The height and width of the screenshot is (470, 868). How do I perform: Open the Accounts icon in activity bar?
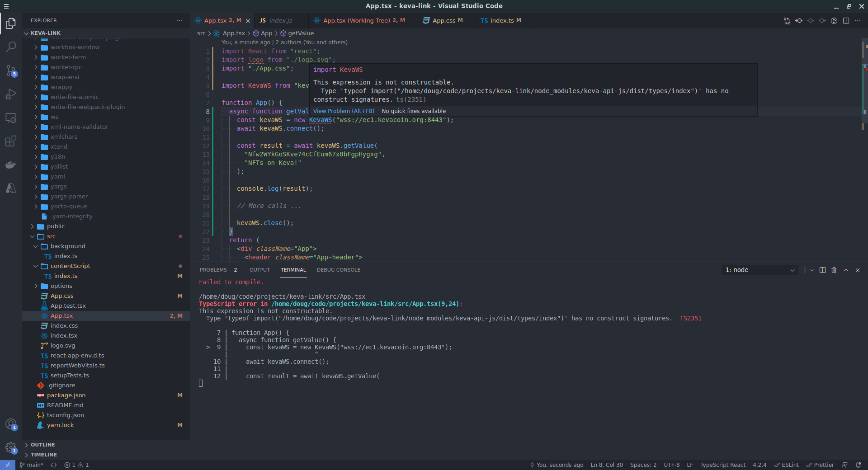tap(11, 424)
